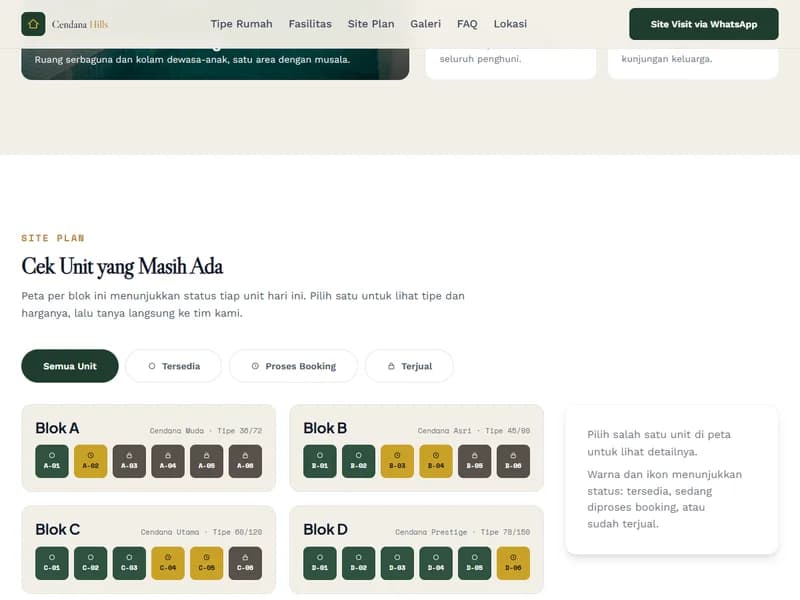Click the Blok B heading
The width and height of the screenshot is (800, 600).
(x=325, y=428)
